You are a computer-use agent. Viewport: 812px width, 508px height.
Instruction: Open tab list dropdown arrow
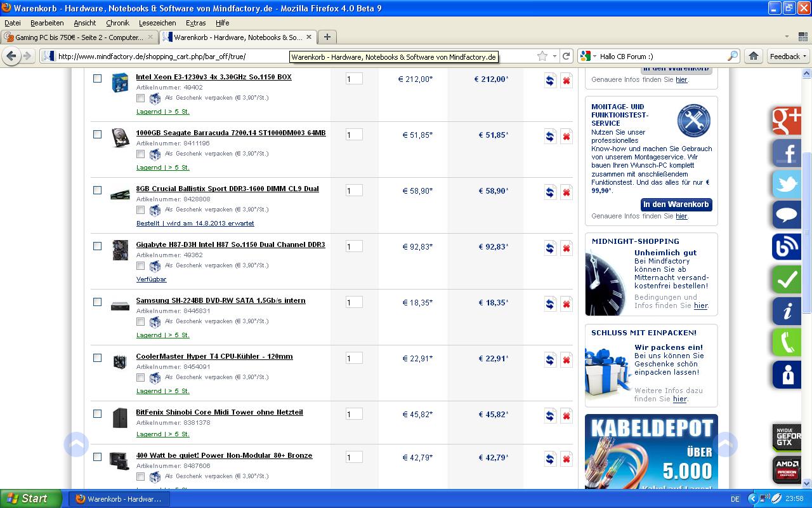tap(787, 37)
